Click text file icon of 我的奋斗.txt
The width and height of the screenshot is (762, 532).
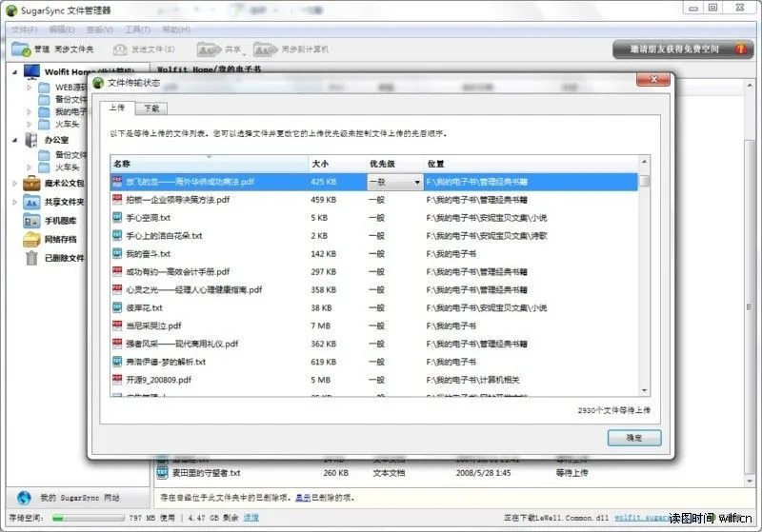[x=117, y=253]
